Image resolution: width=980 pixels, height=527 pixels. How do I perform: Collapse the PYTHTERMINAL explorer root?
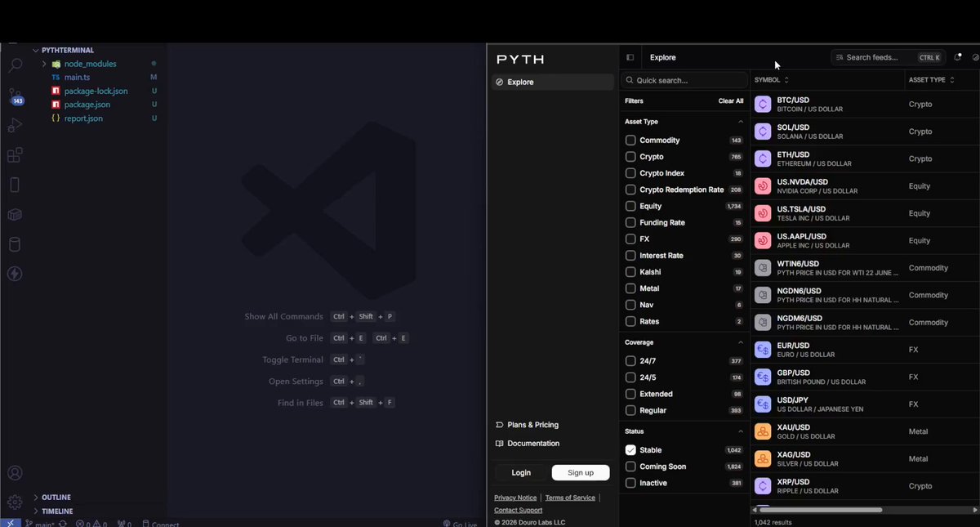pyautogui.click(x=36, y=50)
